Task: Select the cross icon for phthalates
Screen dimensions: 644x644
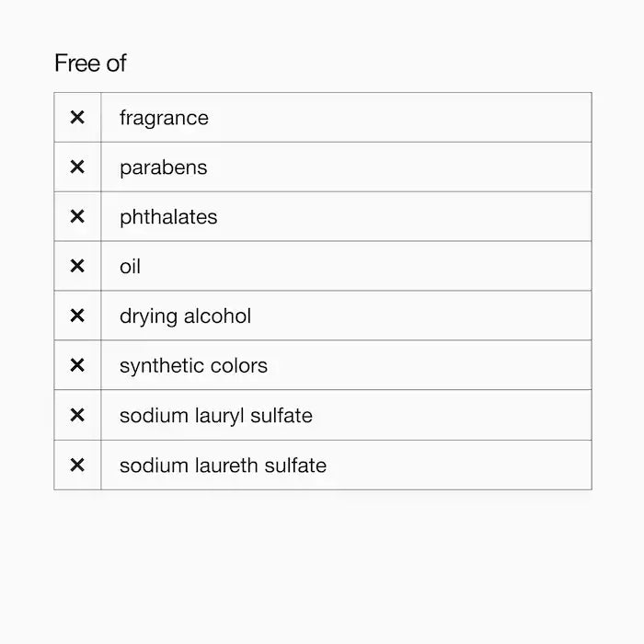Action: click(77, 217)
